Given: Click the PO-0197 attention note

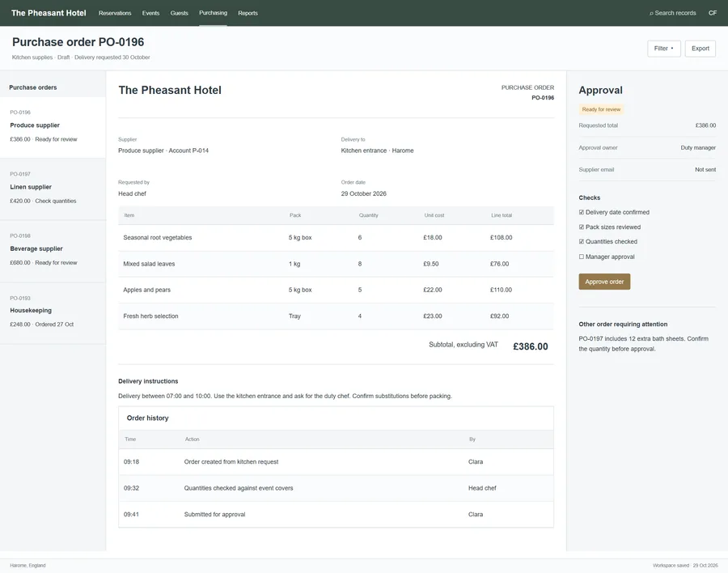Looking at the screenshot, I should [644, 344].
